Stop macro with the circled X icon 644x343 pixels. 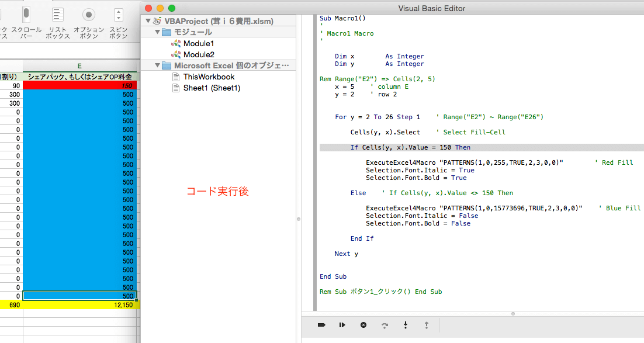[x=363, y=325]
